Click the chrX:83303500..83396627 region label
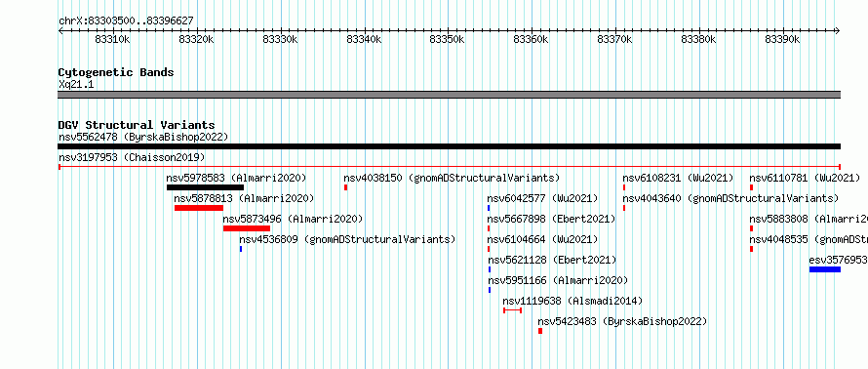This screenshot has height=369, width=868. point(126,20)
